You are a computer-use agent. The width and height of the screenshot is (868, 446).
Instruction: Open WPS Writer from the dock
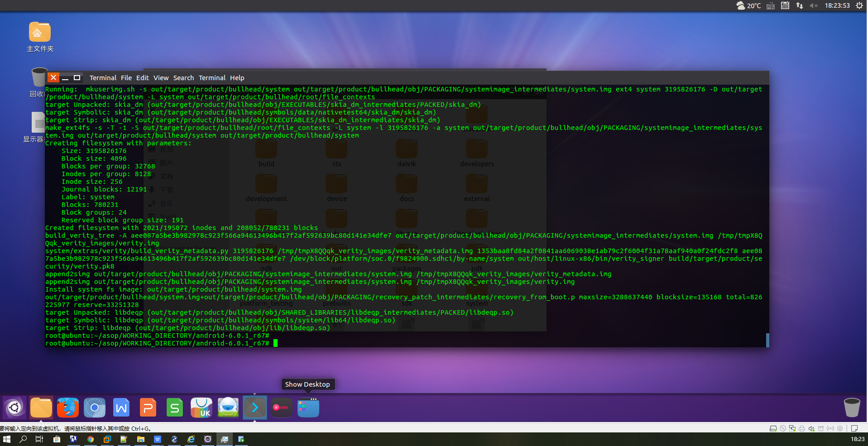121,408
